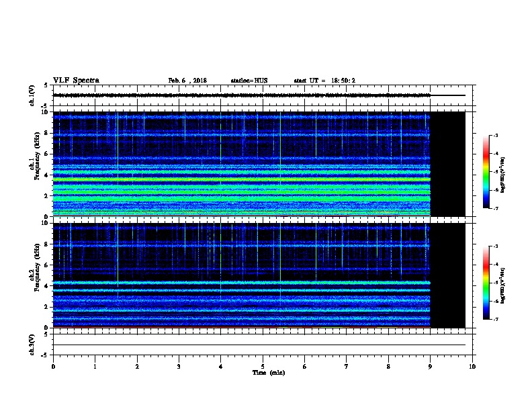
Task: Click the "ch.1(V)" axis label
Action: [x=32, y=95]
